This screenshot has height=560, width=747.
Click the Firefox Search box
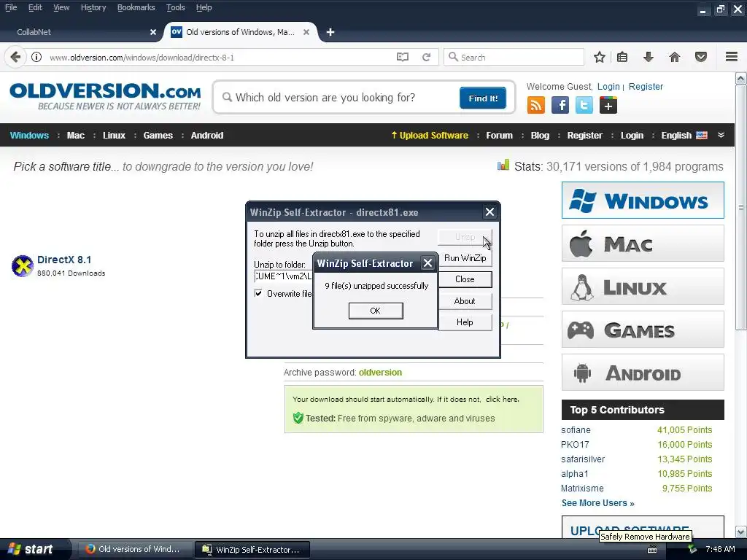(x=514, y=57)
